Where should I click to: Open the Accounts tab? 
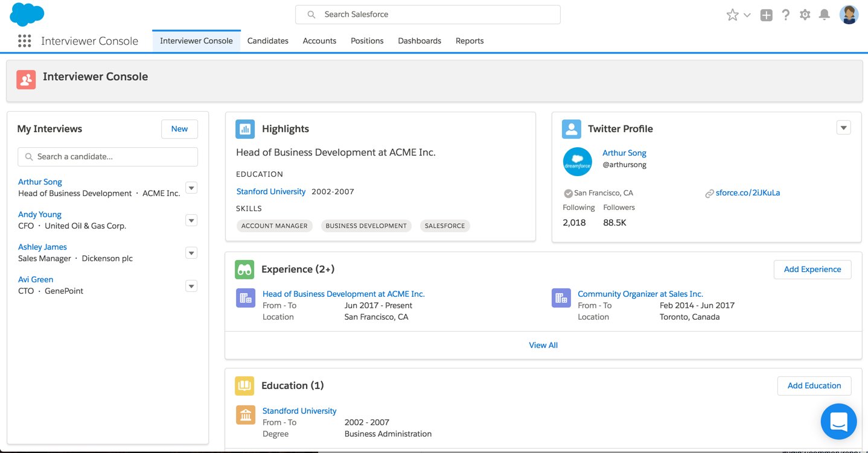pos(319,41)
